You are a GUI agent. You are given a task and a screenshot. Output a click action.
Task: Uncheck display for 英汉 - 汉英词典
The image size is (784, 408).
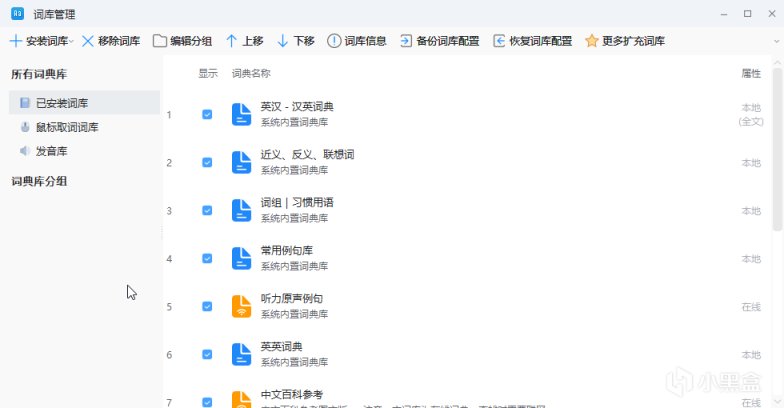[x=207, y=114]
